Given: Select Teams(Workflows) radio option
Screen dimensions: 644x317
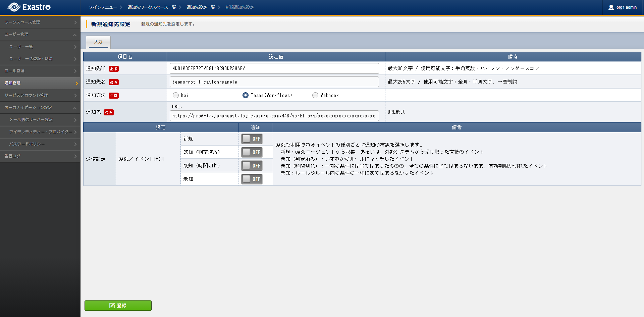Looking at the screenshot, I should pyautogui.click(x=246, y=95).
